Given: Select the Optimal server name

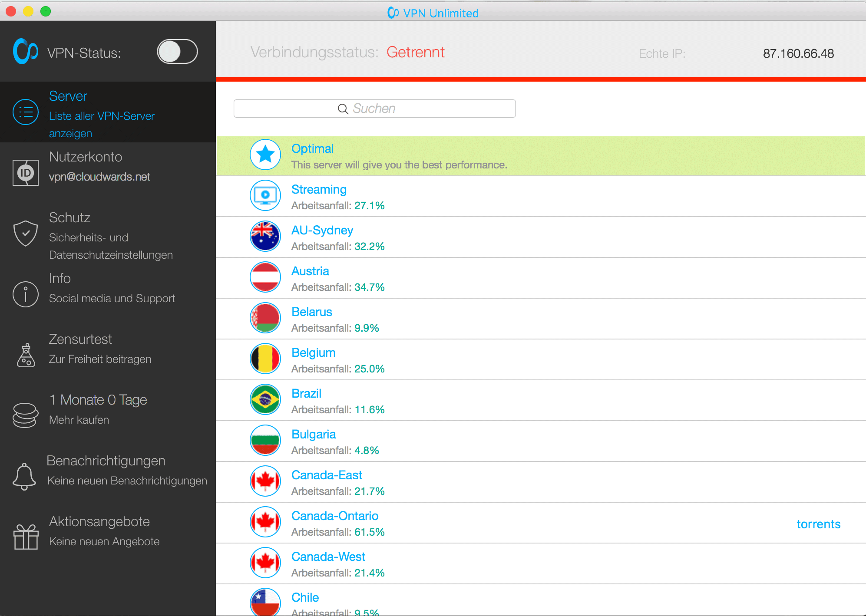Looking at the screenshot, I should point(312,148).
